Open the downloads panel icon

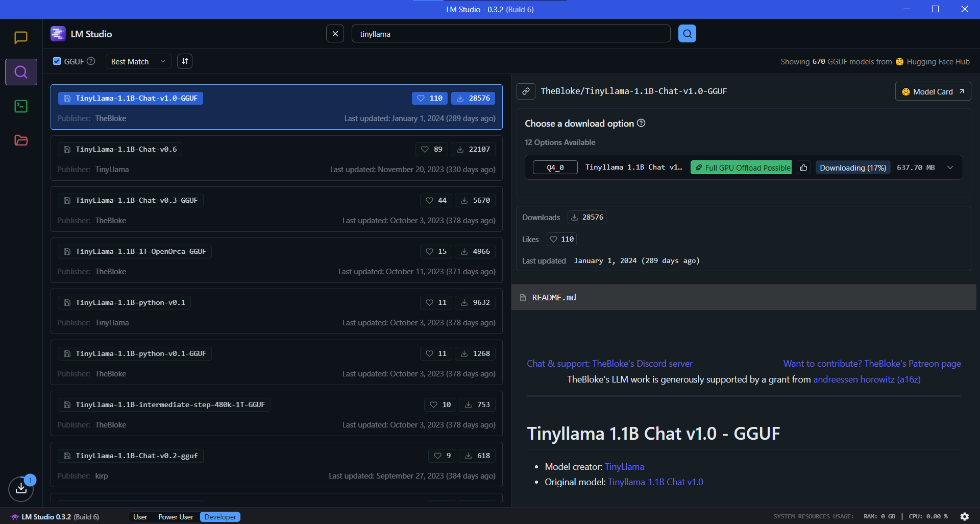(x=21, y=489)
